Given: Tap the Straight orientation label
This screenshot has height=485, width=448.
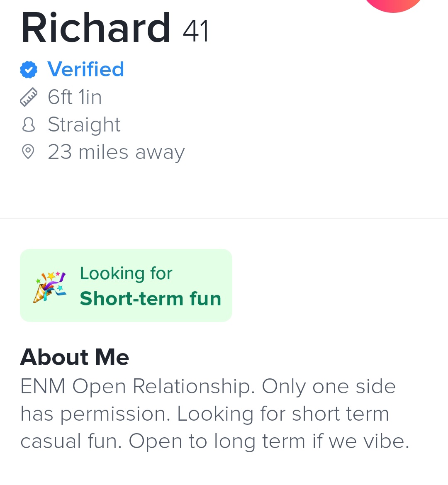Looking at the screenshot, I should click(x=84, y=124).
